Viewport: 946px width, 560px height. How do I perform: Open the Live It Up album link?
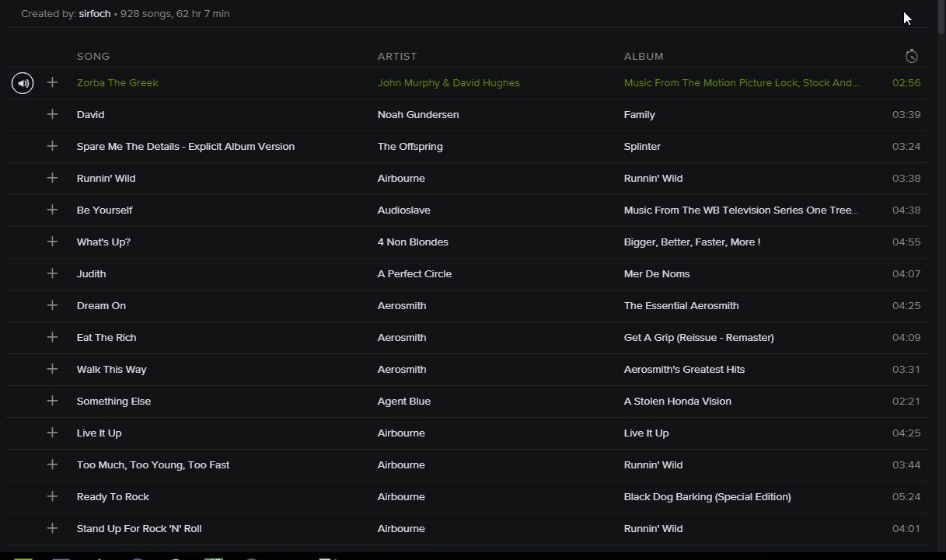point(646,433)
